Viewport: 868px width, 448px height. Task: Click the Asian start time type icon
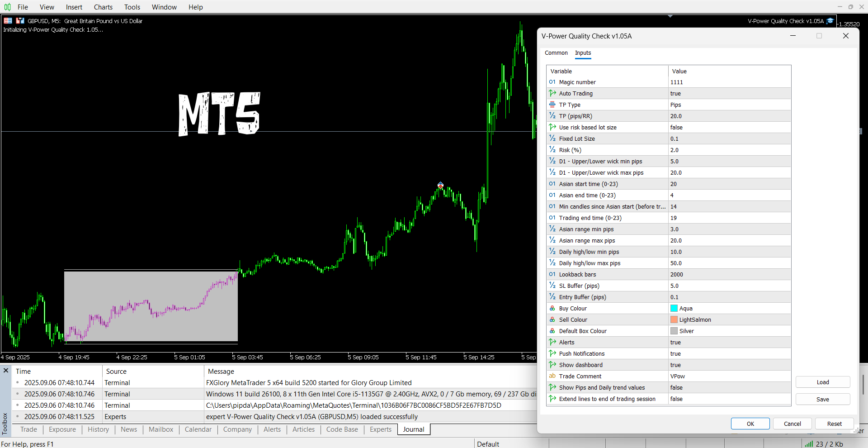click(552, 184)
